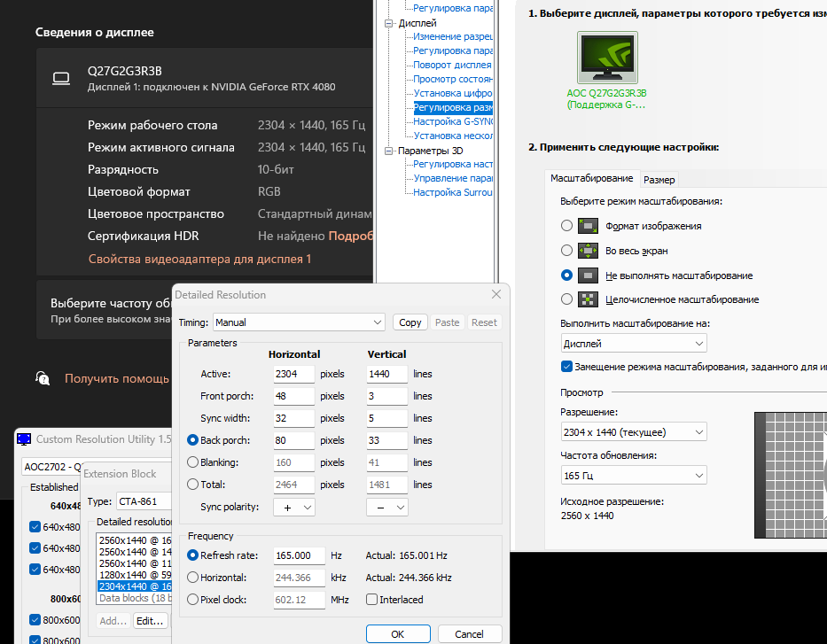The image size is (827, 644).
Task: Click the Целочисленное масштабирование icon
Action: 588,299
